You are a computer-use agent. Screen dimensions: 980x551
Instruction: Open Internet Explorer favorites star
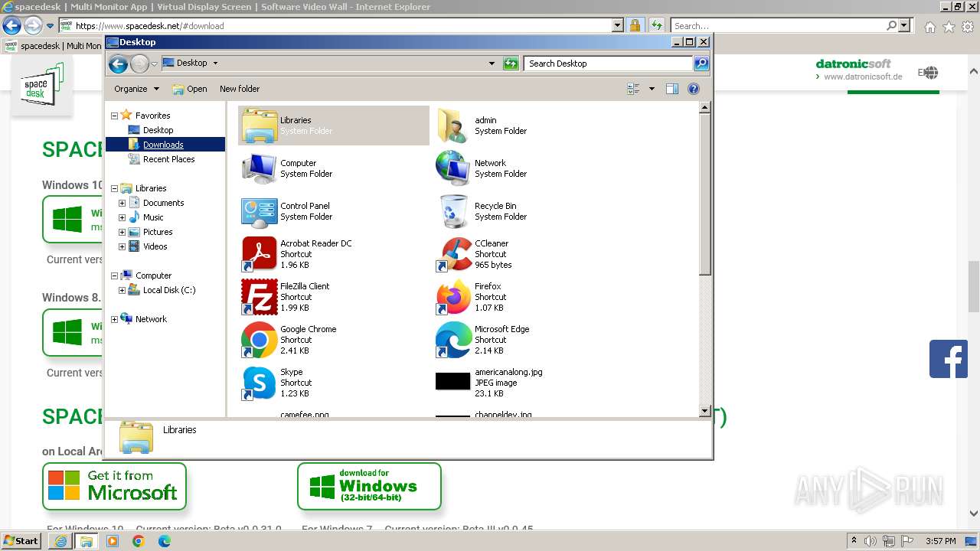coord(949,27)
